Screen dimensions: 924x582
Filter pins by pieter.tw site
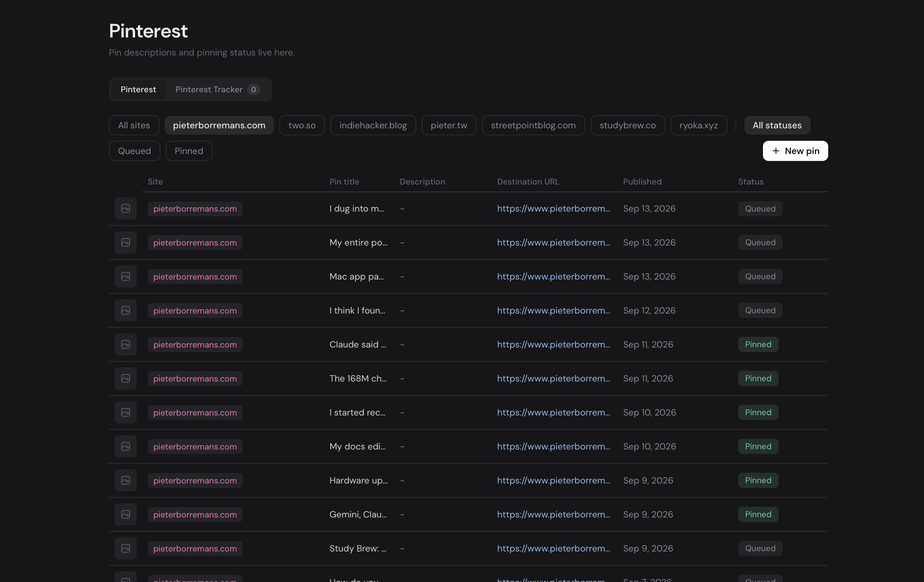point(449,125)
